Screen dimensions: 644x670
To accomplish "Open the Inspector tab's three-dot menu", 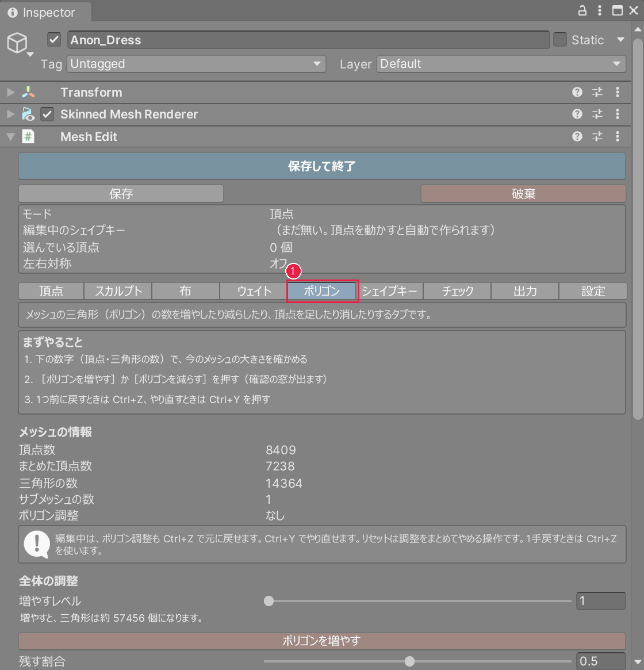I will tap(600, 10).
